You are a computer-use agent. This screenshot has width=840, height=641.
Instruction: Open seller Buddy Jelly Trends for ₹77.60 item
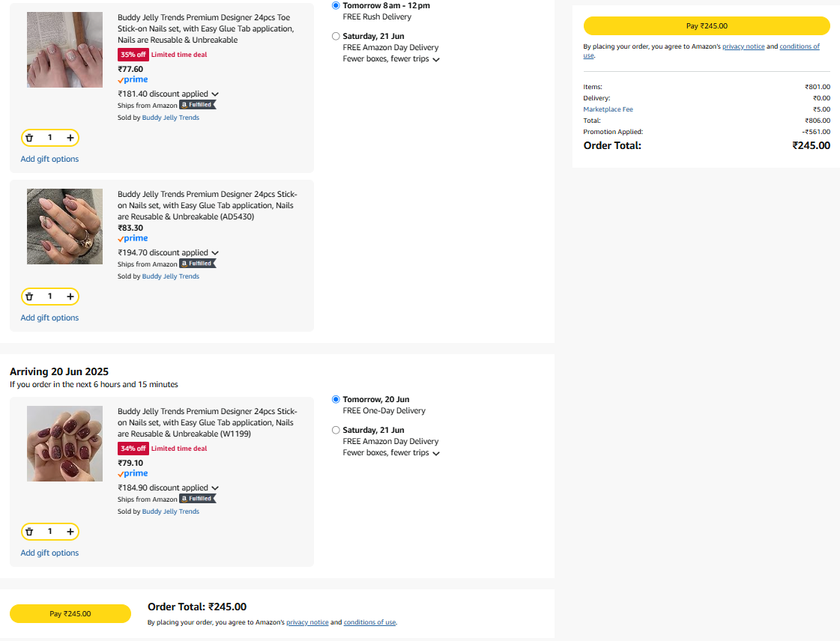click(x=170, y=118)
